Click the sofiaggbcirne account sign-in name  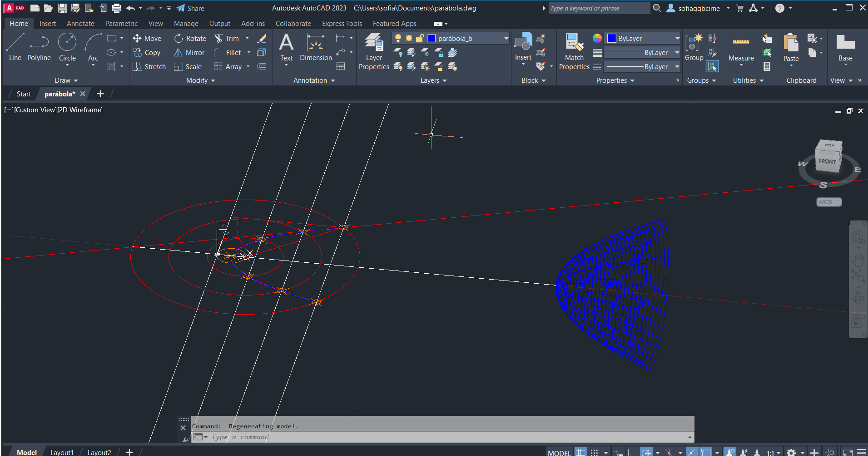[x=699, y=8]
